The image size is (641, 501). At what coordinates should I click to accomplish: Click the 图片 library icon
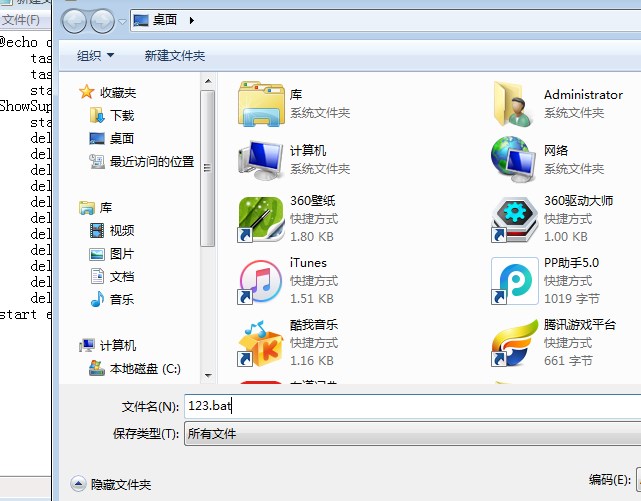(97, 254)
